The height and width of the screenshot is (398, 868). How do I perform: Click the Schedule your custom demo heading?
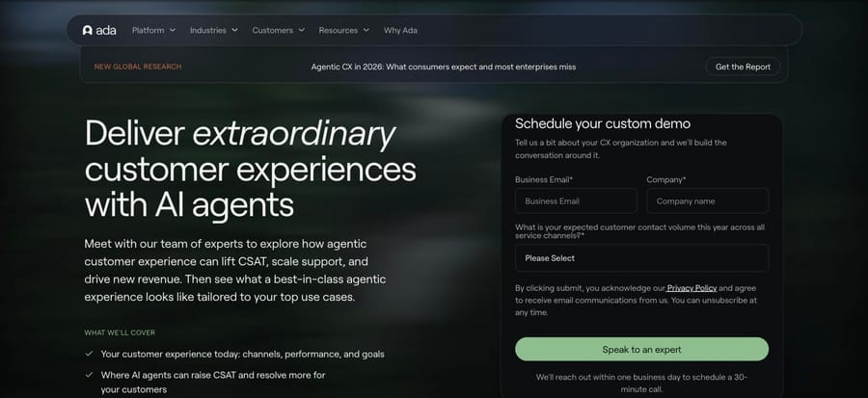603,123
